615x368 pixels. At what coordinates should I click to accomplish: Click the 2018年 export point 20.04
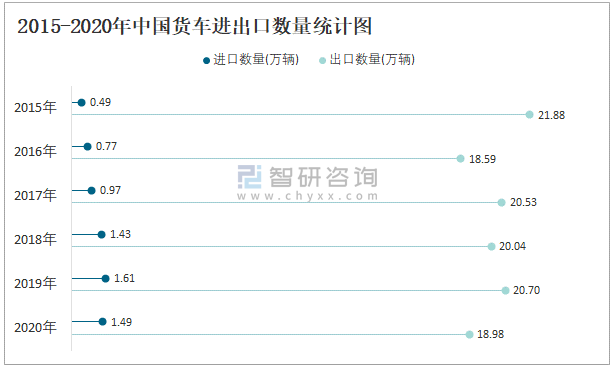[x=491, y=246]
